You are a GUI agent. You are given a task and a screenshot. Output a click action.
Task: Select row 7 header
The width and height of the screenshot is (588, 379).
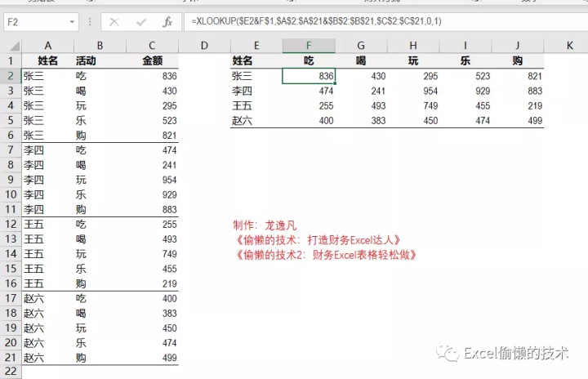click(11, 150)
